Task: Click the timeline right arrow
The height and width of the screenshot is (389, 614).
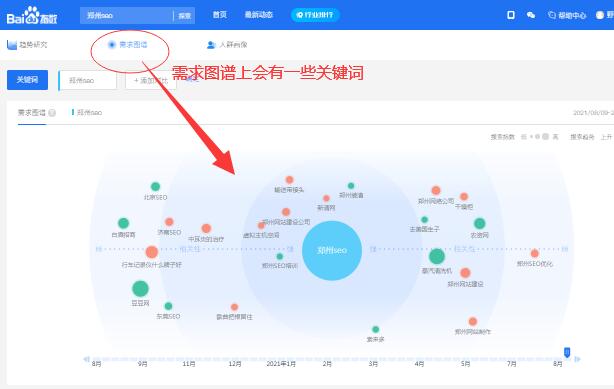Action: [x=577, y=359]
